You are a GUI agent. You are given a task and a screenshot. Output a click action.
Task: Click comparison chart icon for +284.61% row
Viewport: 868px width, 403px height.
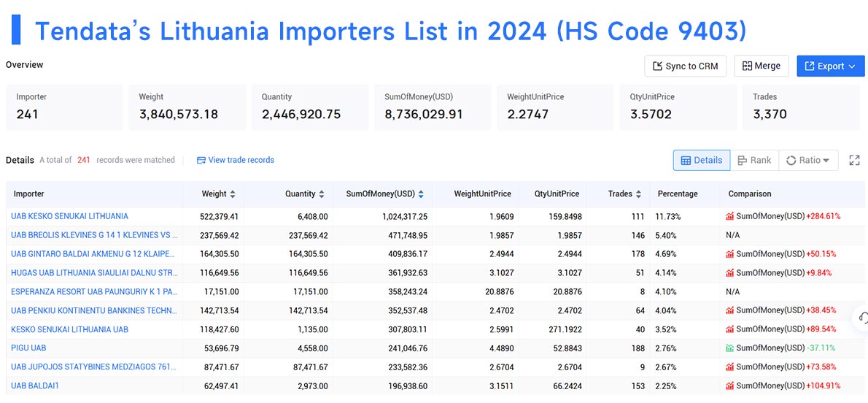pos(729,216)
